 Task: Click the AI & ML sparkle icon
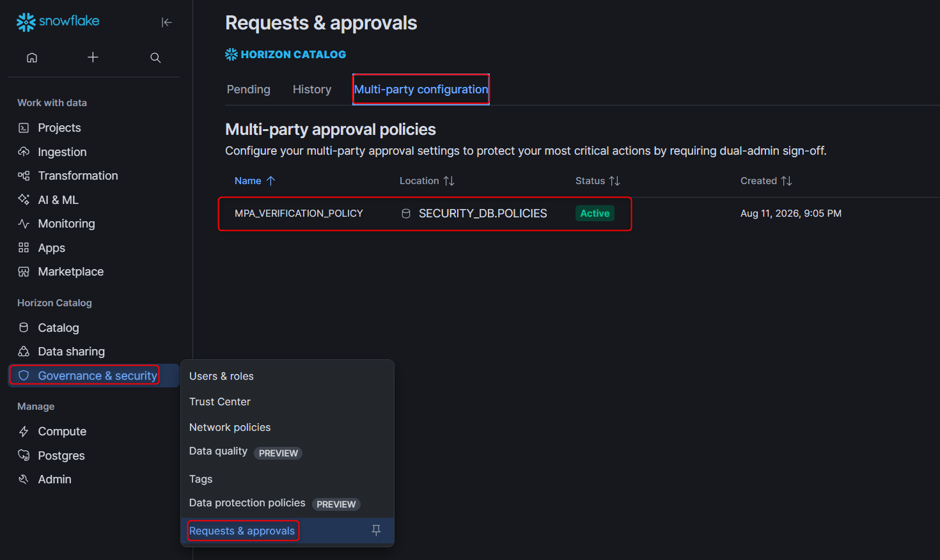[24, 200]
